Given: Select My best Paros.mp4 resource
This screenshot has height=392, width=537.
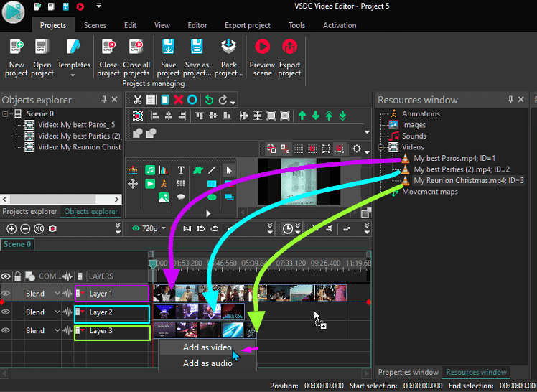Looking at the screenshot, I should point(454,158).
